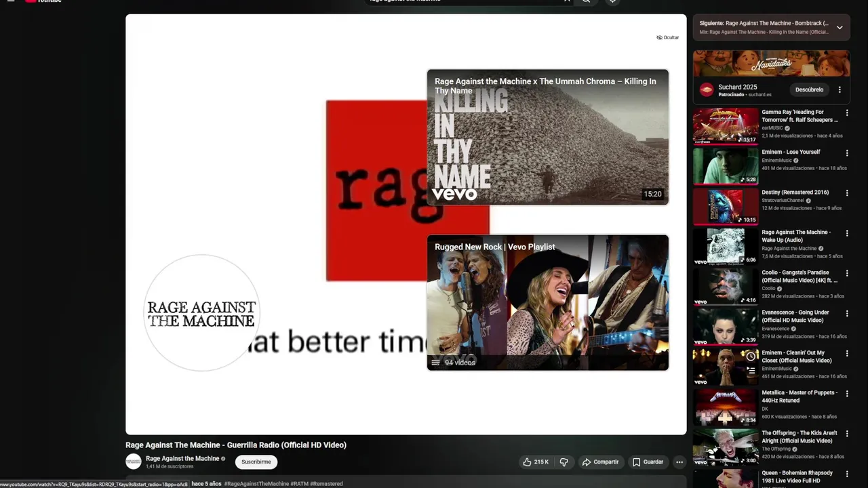Click DK channel name under Metallica video
Viewport: 868px width, 488px height.
[x=765, y=409]
